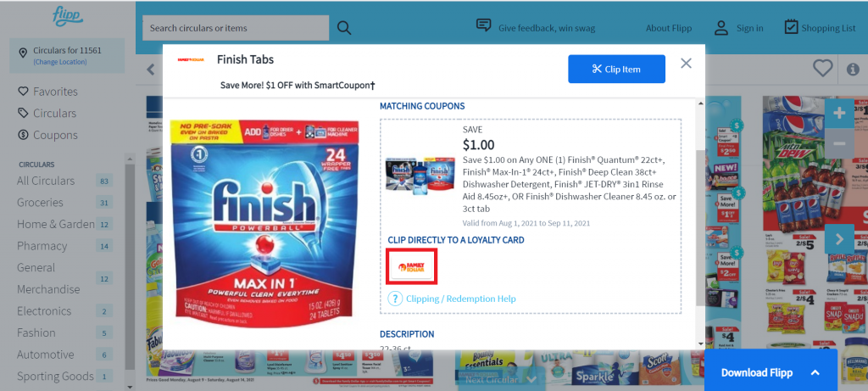Screen dimensions: 868x391
Task: Click the search magnifier icon
Action: (344, 28)
